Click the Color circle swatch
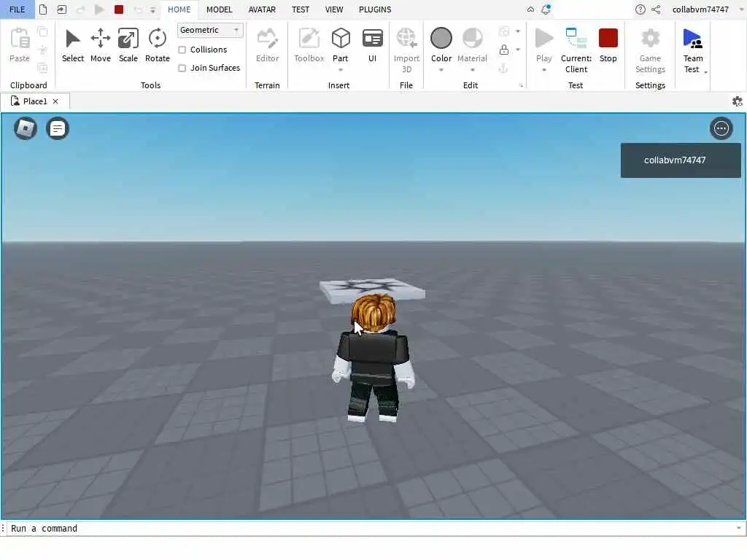747x560 pixels. (x=441, y=38)
